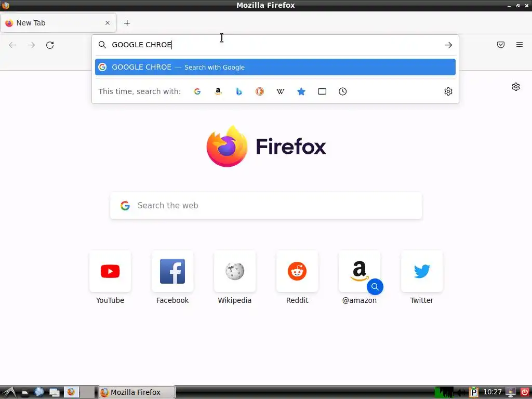Click the forward navigation arrow

pos(31,45)
